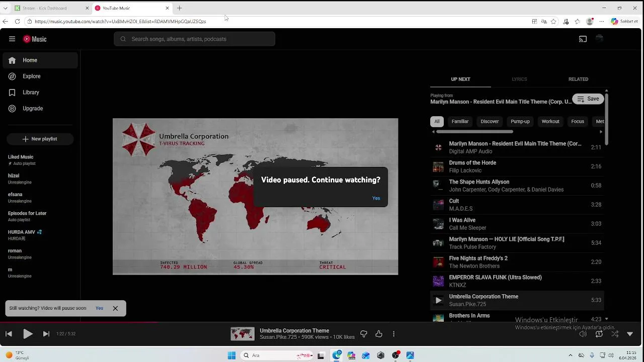Open the hüzel playlist
The height and width of the screenshot is (362, 644).
(40, 178)
